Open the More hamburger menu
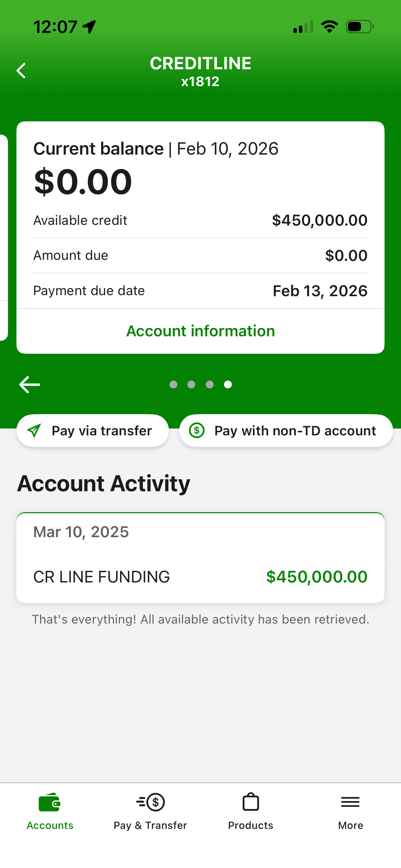Screen dimensions: 401x868 click(350, 802)
